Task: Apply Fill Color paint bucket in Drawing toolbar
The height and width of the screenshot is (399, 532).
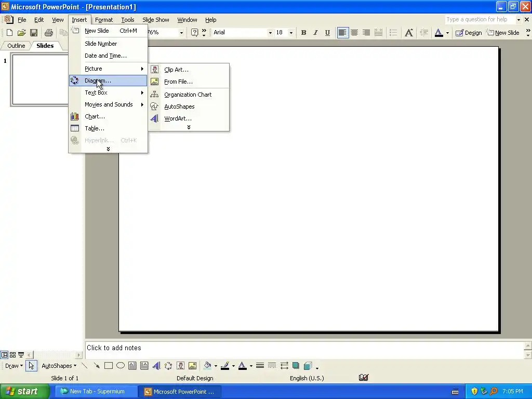Action: pos(207,366)
